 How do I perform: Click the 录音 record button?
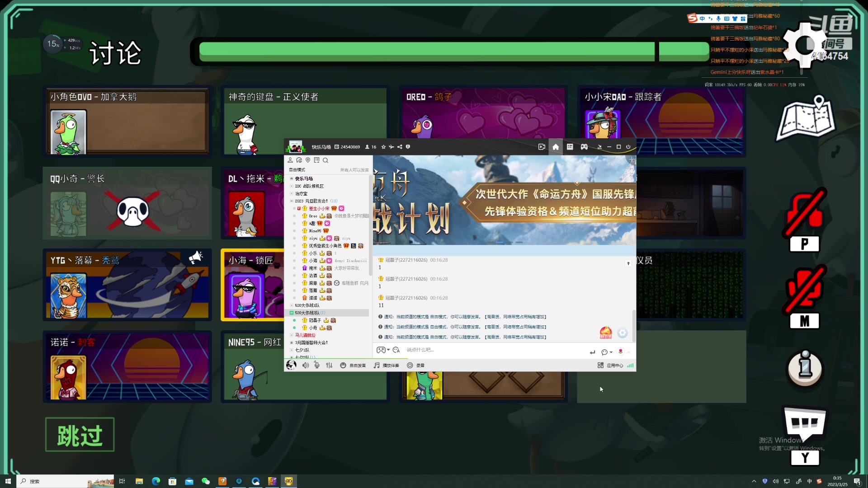pos(415,365)
